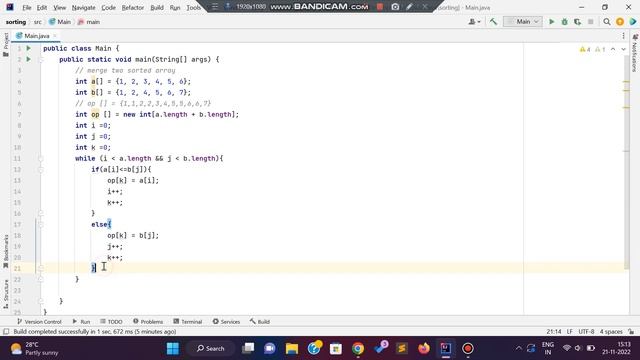
Task: Click the Stop process square icon
Action: click(590, 22)
